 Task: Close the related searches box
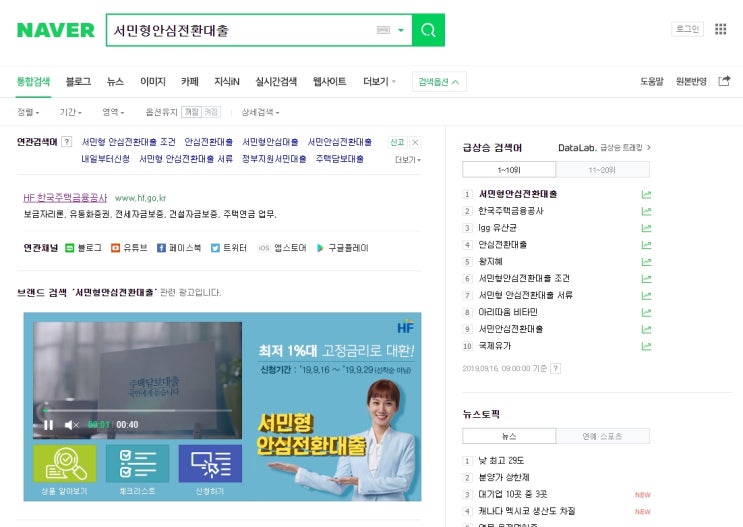pyautogui.click(x=415, y=142)
